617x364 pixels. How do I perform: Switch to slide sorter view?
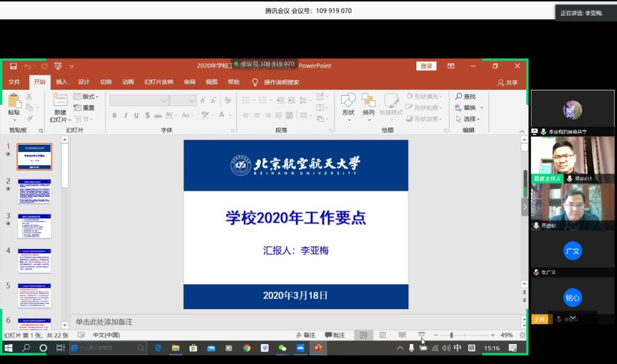tap(383, 335)
